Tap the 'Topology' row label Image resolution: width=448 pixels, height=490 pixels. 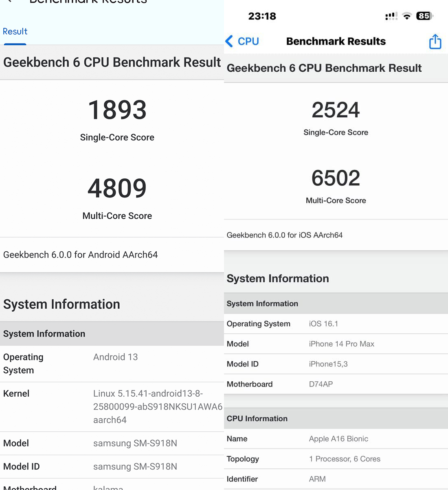pyautogui.click(x=243, y=459)
